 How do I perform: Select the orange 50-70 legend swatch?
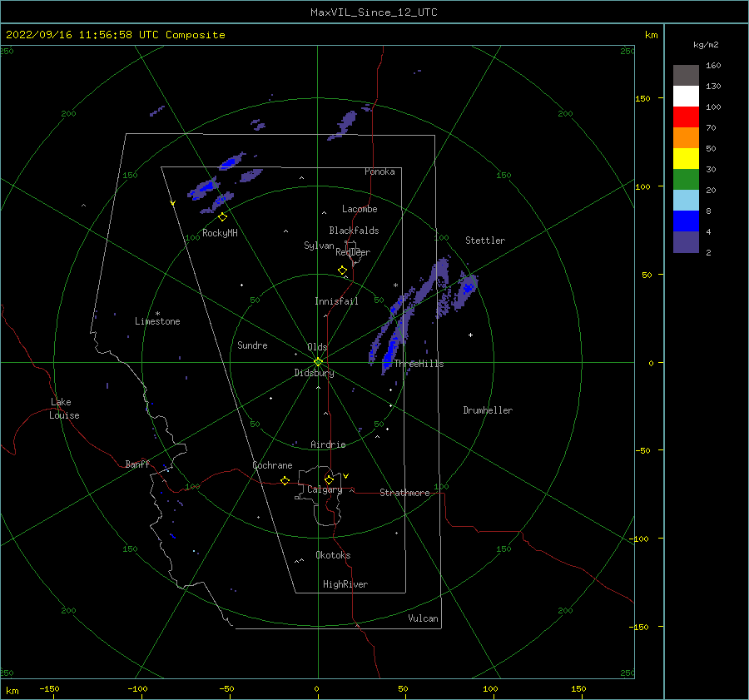point(686,137)
